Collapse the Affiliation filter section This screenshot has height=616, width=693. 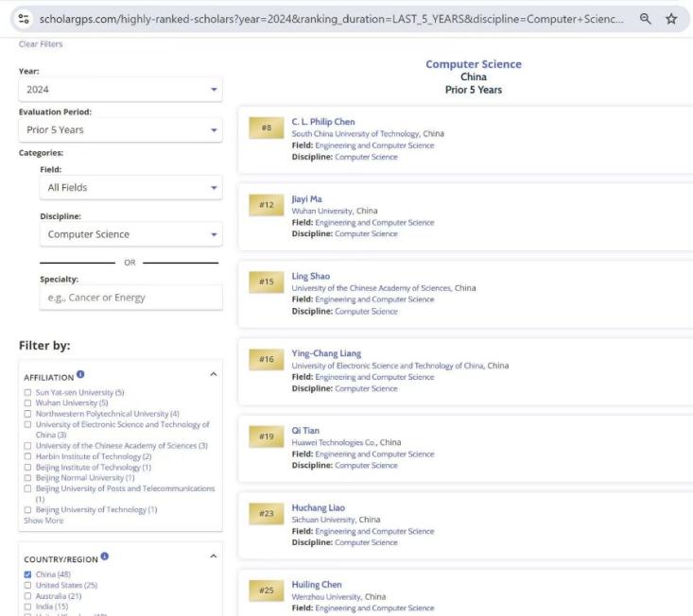pyautogui.click(x=213, y=374)
